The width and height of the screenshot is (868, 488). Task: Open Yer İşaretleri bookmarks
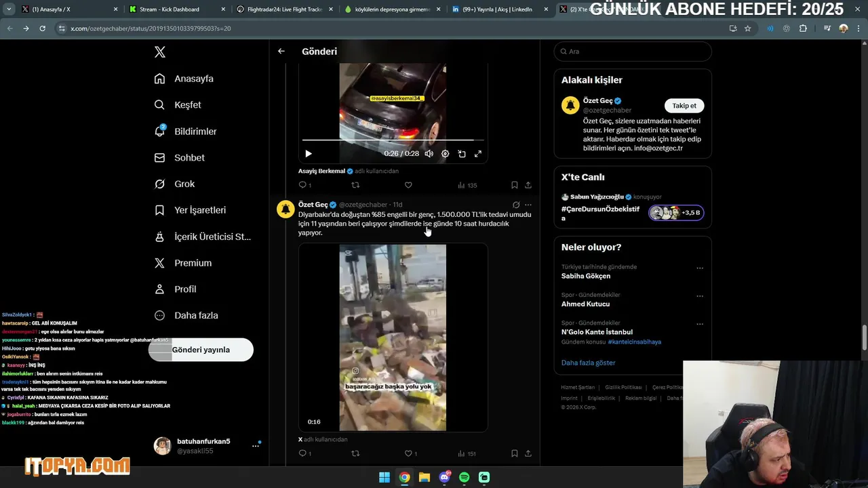click(x=190, y=210)
